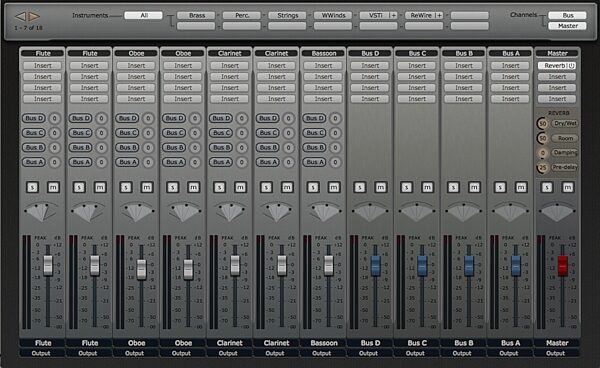Solo the Bus A channel
The height and width of the screenshot is (368, 600).
(500, 187)
